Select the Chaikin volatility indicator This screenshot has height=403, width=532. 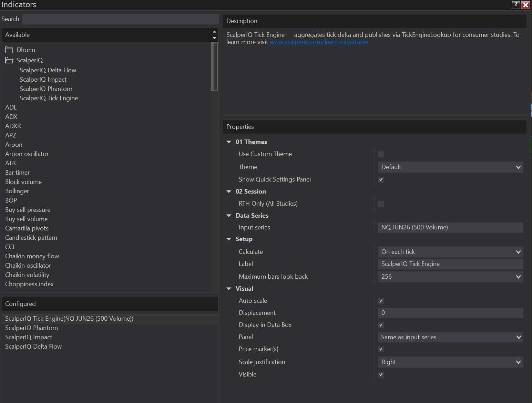click(27, 275)
